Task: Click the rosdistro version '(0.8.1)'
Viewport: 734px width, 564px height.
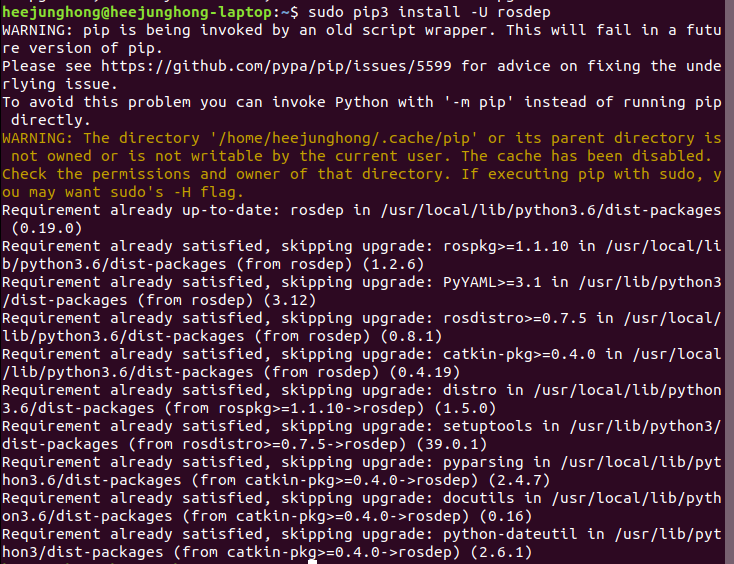Action: pos(411,336)
